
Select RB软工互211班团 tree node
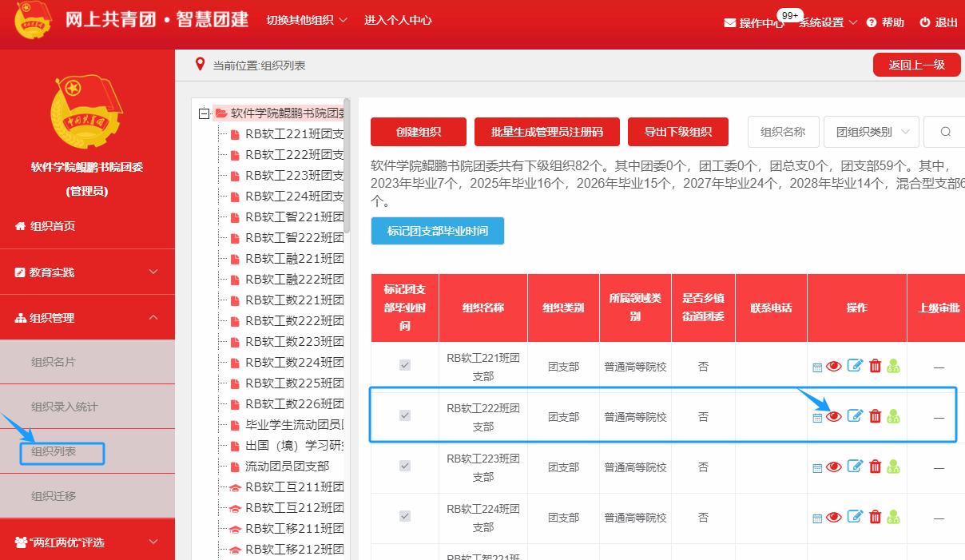point(295,487)
